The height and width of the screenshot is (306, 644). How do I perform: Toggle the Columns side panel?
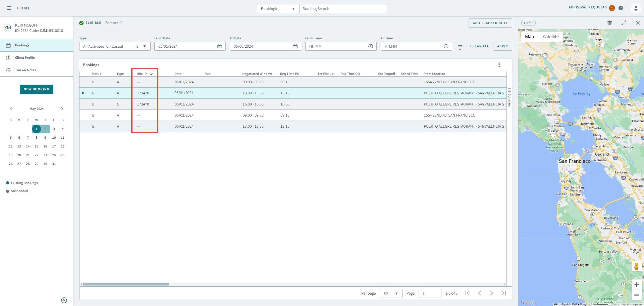[x=509, y=98]
